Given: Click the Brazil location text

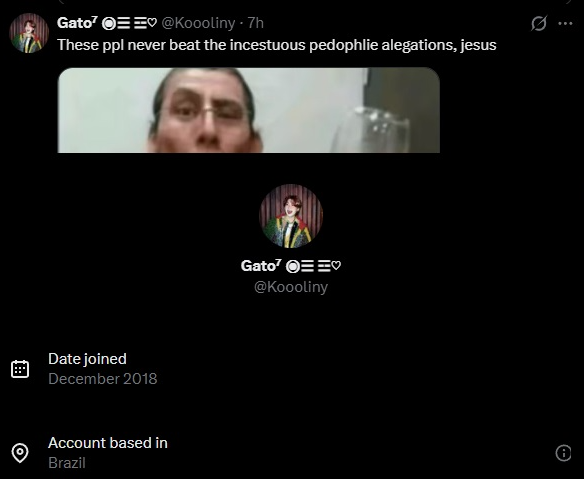Looking at the screenshot, I should [67, 463].
